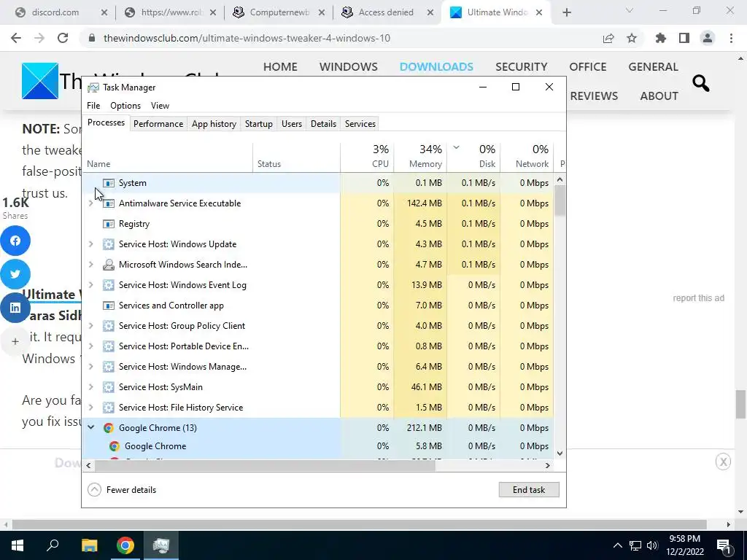Image resolution: width=747 pixels, height=560 pixels.
Task: Open taskbar search magnifier
Action: [x=53, y=545]
